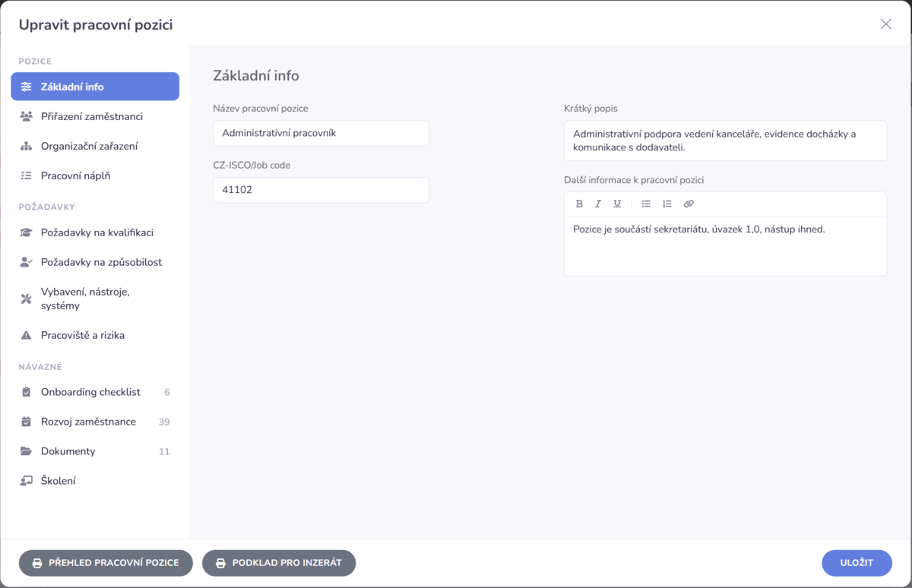The width and height of the screenshot is (912, 588).
Task: Toggle underline formatting in editor
Action: [617, 204]
